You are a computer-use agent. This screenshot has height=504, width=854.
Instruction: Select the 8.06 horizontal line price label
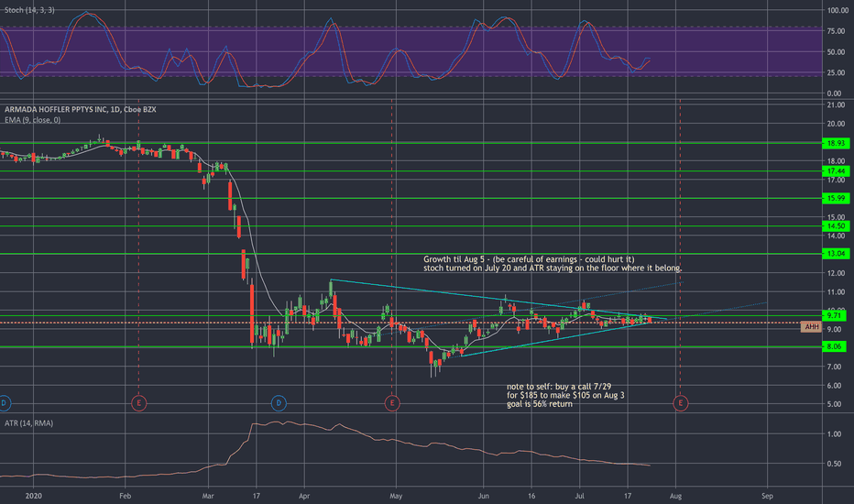tap(834, 346)
